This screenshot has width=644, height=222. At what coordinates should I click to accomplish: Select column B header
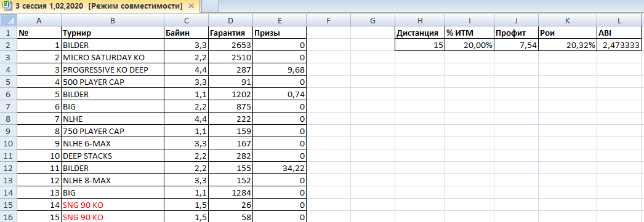[x=113, y=20]
